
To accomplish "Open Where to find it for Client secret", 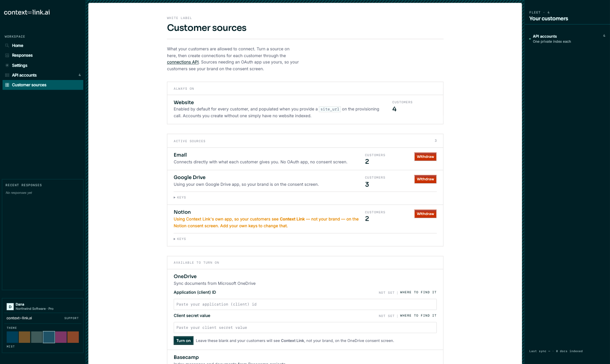I will point(418,316).
